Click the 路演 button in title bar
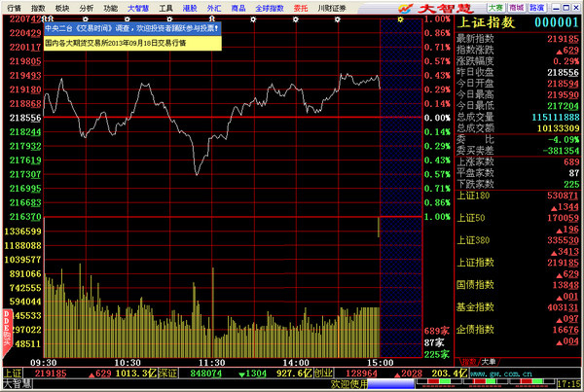The width and height of the screenshot is (584, 392). (537, 8)
